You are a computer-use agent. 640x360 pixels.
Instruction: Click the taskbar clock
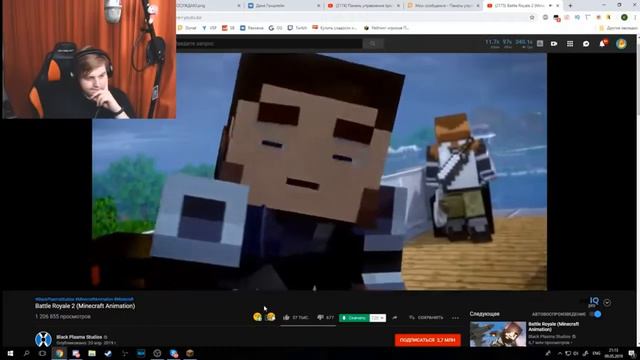[x=613, y=353]
